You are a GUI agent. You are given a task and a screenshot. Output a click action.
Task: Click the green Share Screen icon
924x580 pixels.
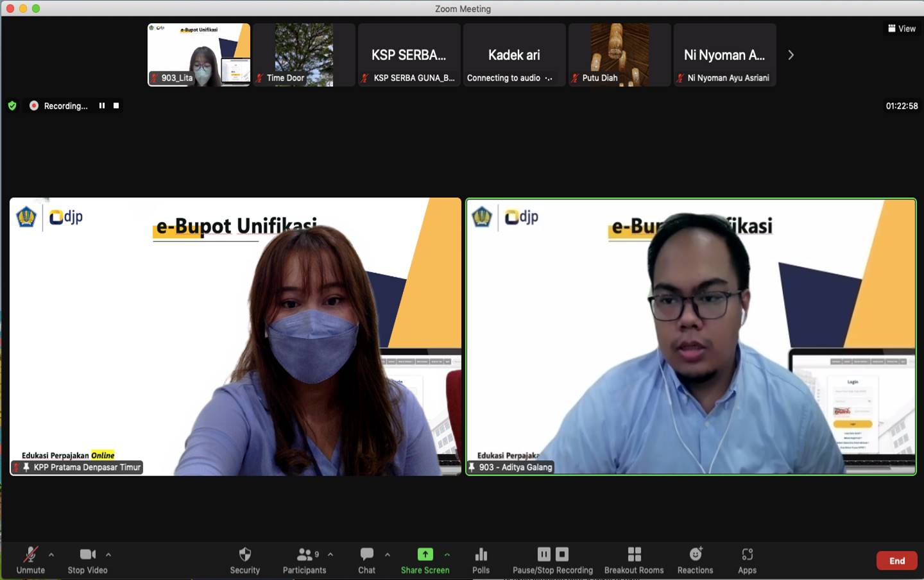(x=425, y=554)
